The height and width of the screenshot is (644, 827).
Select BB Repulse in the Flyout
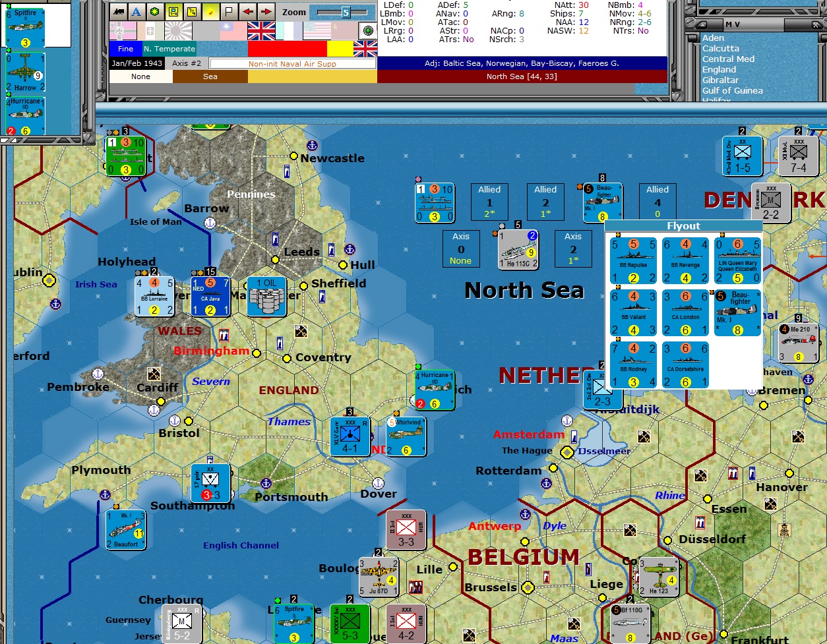(x=633, y=261)
